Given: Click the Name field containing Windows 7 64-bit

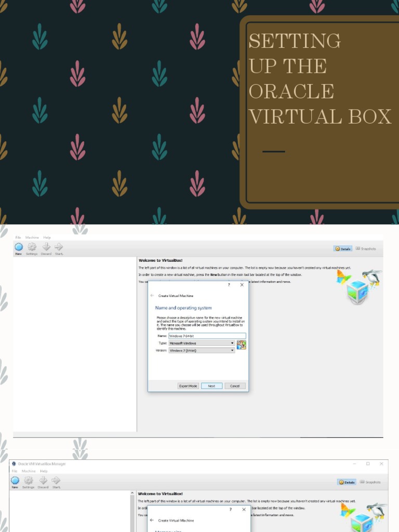Looking at the screenshot, I should pos(207,336).
